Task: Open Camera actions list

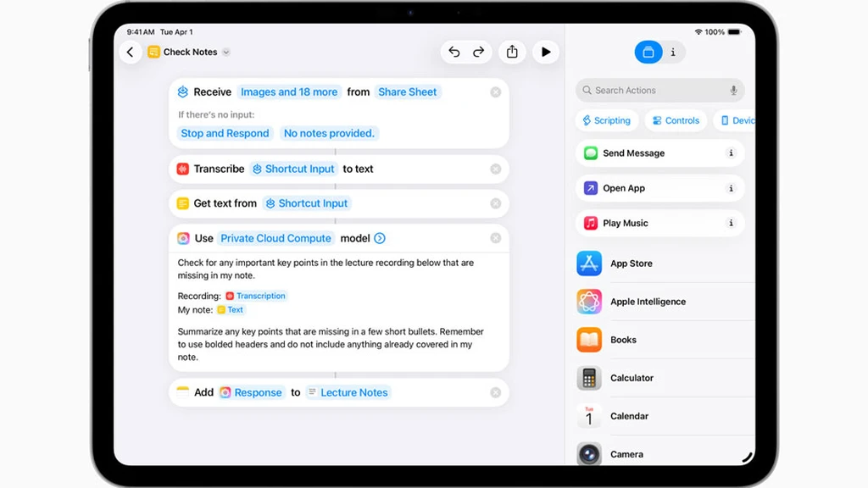Action: 665,454
